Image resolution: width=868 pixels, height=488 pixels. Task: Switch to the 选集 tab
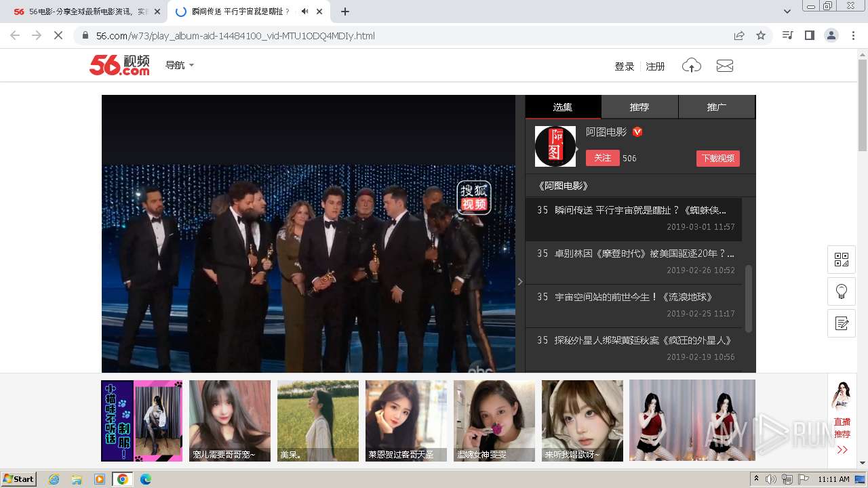pyautogui.click(x=563, y=107)
